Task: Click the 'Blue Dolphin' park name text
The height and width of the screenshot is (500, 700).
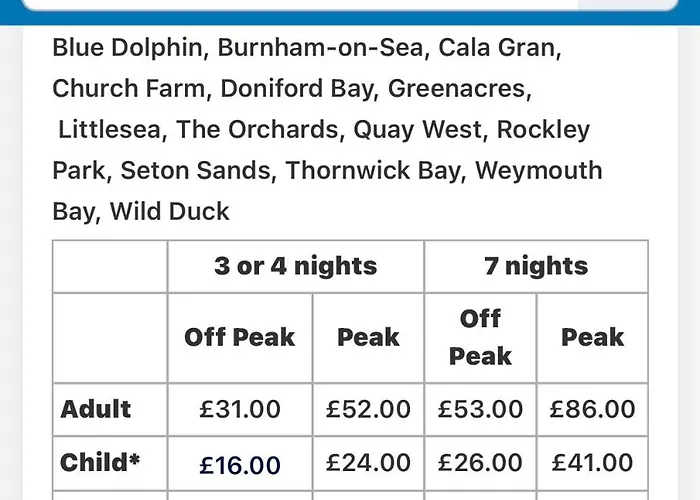Action: pos(127,48)
